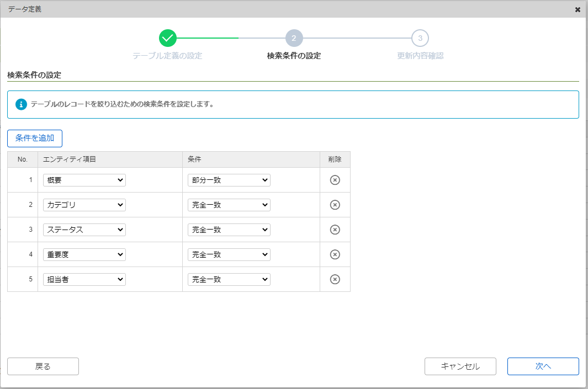Open row 3 完全一致 condition dropdown
This screenshot has width=588, height=389.
(229, 230)
